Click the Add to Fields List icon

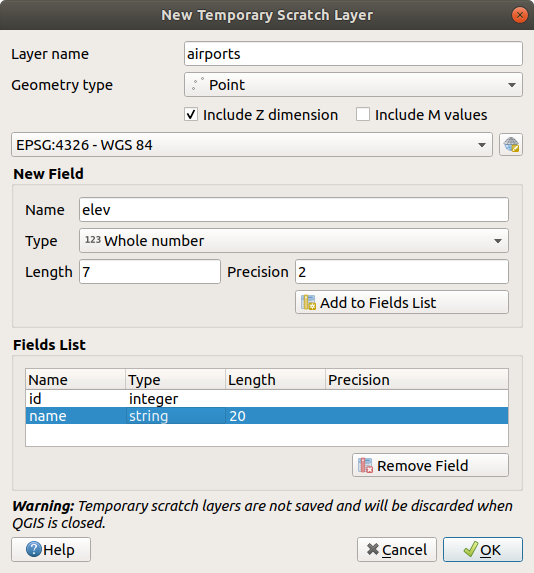tap(308, 303)
